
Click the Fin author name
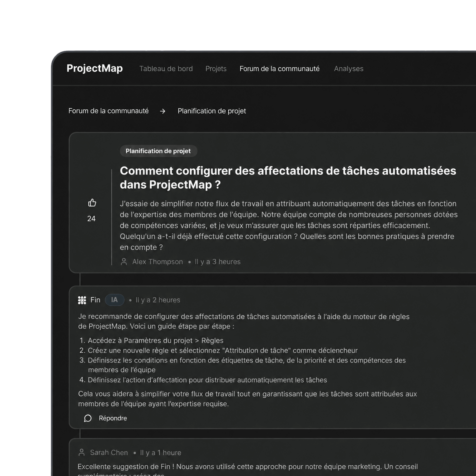coord(95,300)
